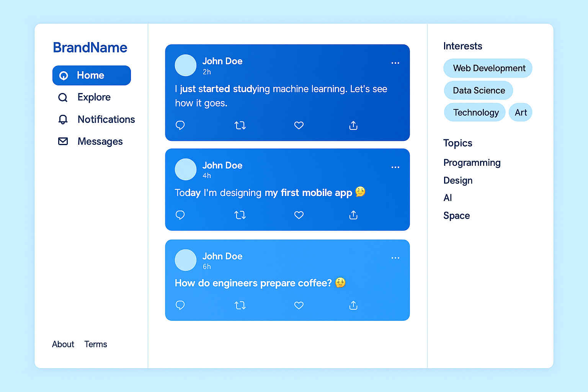588x392 pixels.
Task: Select the Explore menu item
Action: 94,97
